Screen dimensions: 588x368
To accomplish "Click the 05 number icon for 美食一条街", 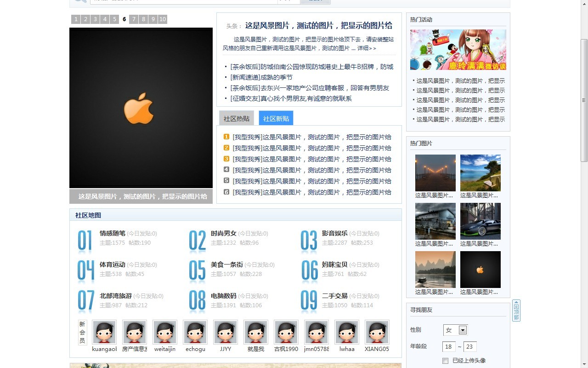I will tap(197, 271).
